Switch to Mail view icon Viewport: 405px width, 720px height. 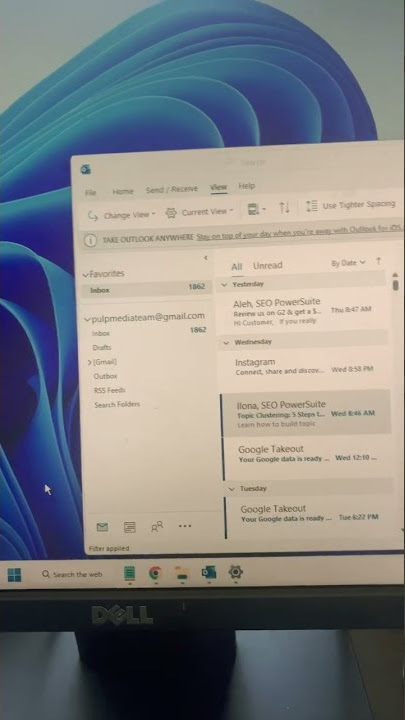click(x=102, y=528)
